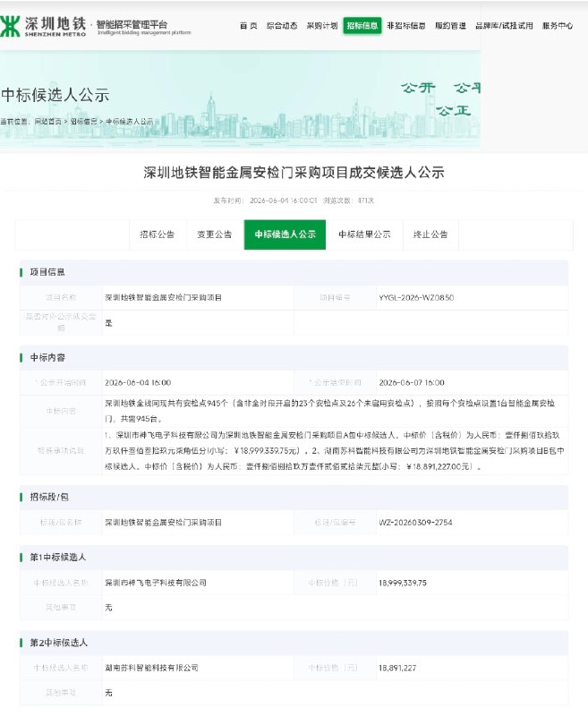Screen dimensions: 588x716
Task: Open the 采购计划 menu item
Action: [322, 26]
